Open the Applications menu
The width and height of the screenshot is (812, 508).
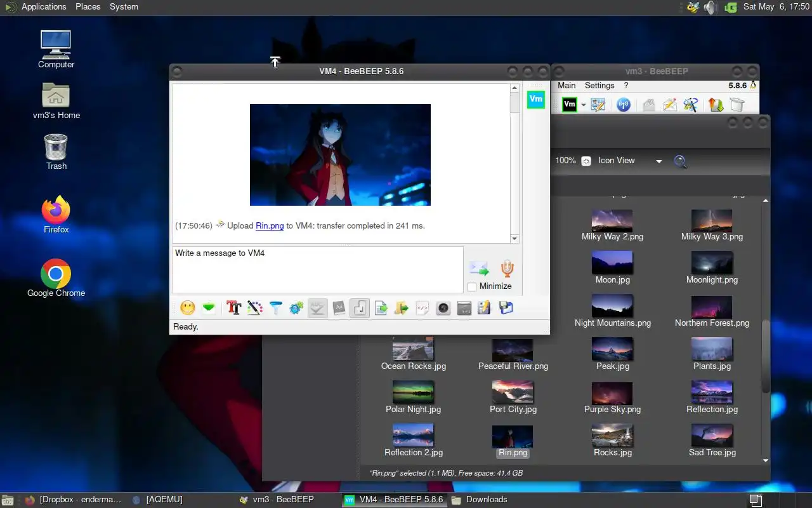tap(44, 7)
